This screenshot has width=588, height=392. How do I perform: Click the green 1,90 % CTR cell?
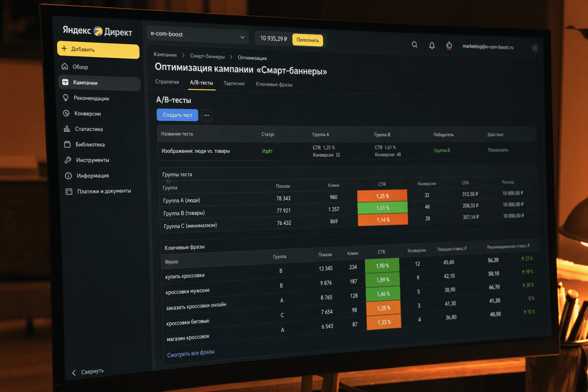pos(382,266)
